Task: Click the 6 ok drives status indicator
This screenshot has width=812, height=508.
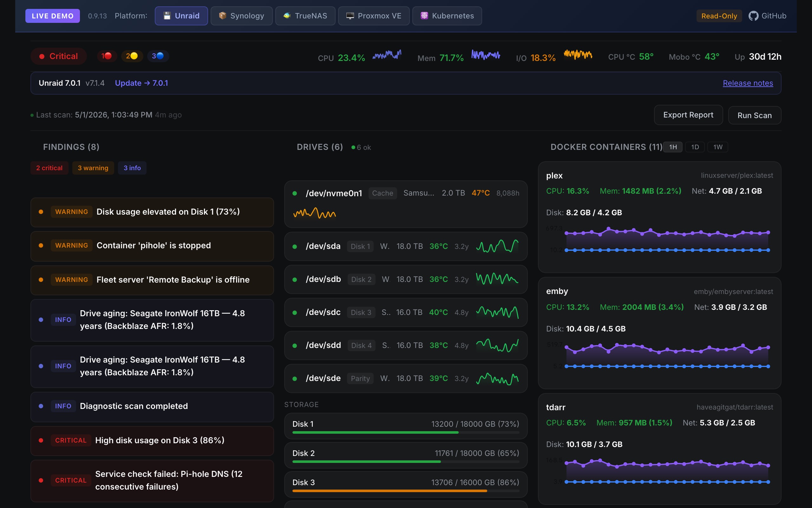Action: click(361, 148)
